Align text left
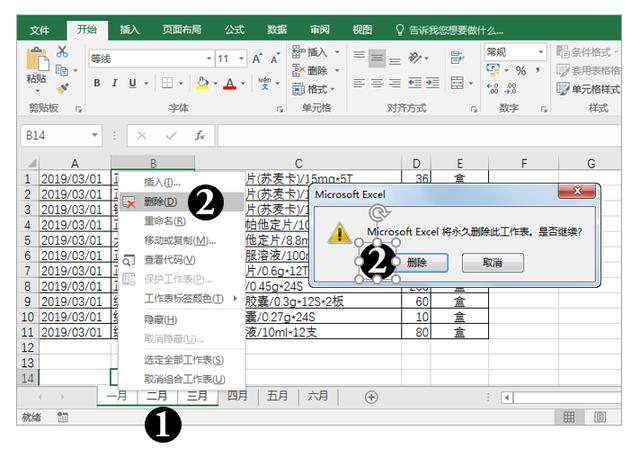Screen dimensions: 640x449 pyautogui.click(x=359, y=83)
